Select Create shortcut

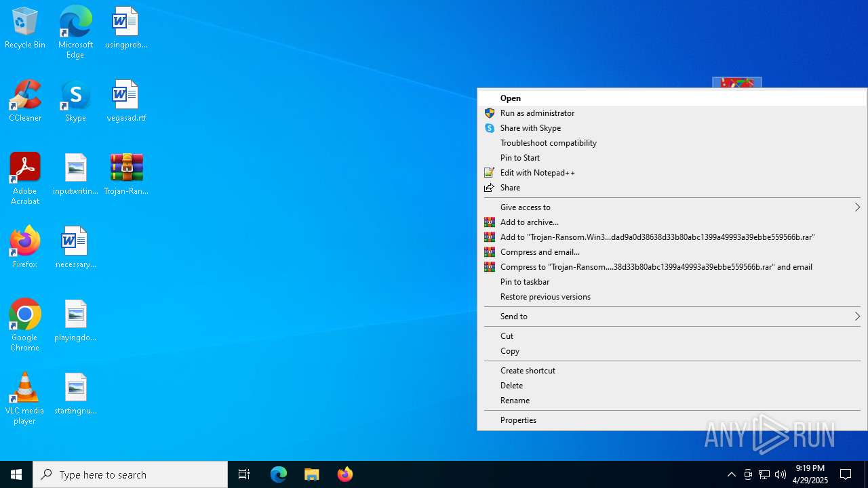[x=672, y=371]
